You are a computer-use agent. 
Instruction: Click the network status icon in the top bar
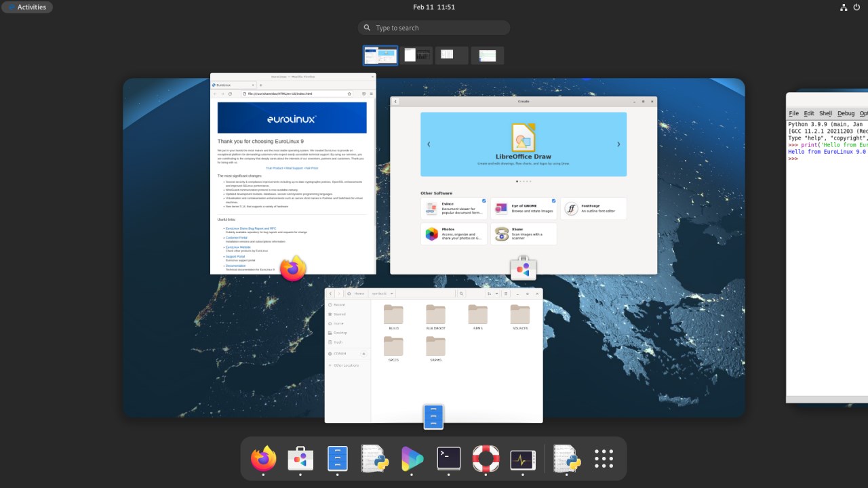[x=844, y=7]
